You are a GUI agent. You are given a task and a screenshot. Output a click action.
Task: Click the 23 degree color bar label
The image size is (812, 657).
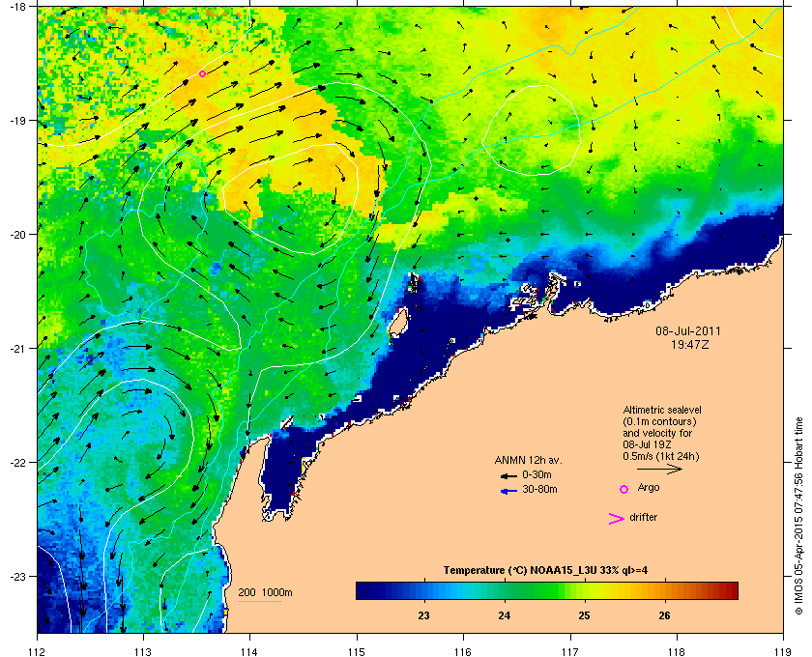[423, 615]
